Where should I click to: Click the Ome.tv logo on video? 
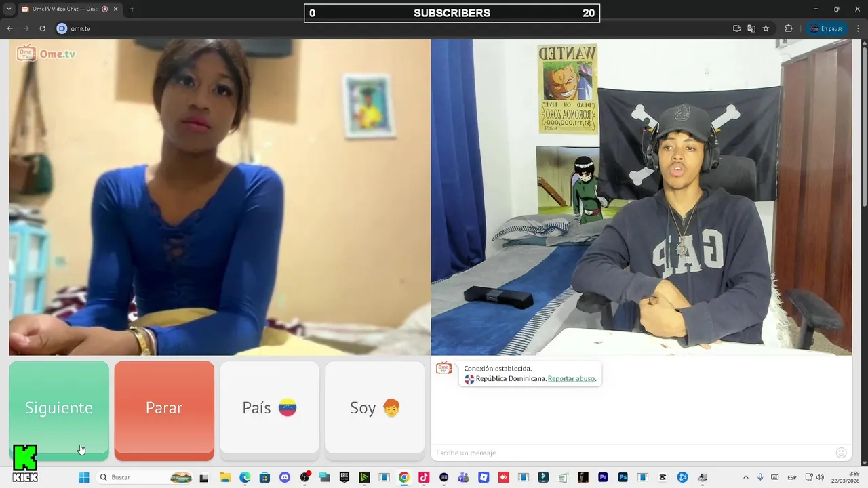(46, 54)
